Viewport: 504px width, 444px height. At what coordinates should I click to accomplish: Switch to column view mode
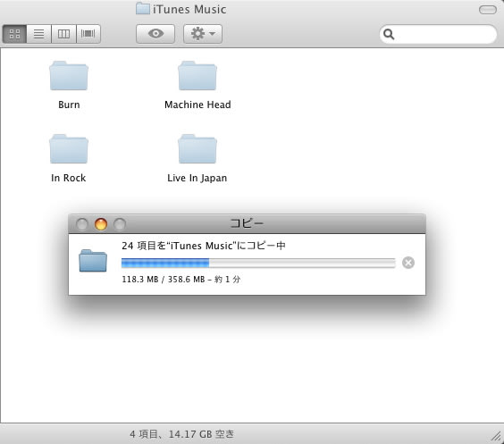pos(63,34)
